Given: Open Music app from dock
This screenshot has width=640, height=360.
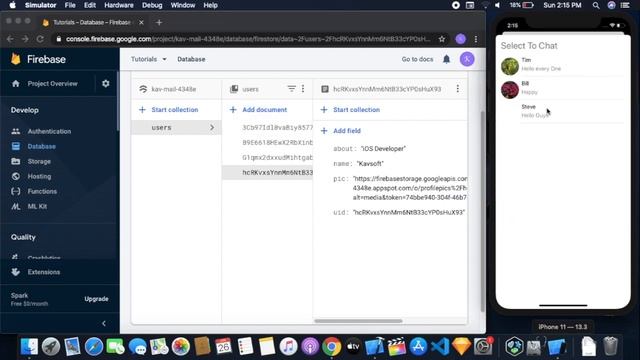Looking at the screenshot, I should pos(288,347).
